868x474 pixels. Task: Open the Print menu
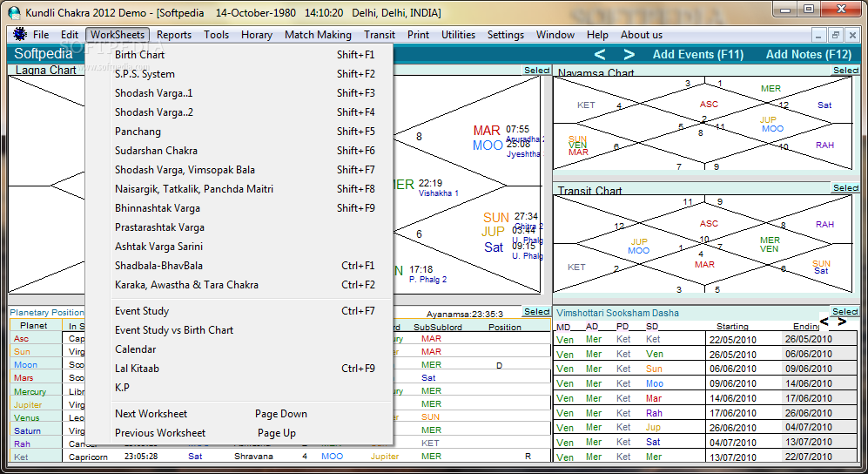point(418,34)
